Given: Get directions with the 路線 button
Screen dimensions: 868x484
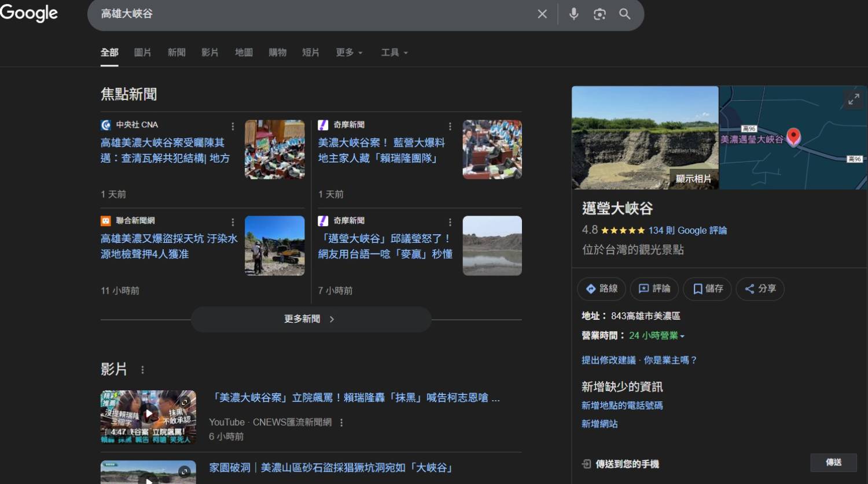Looking at the screenshot, I should (601, 289).
